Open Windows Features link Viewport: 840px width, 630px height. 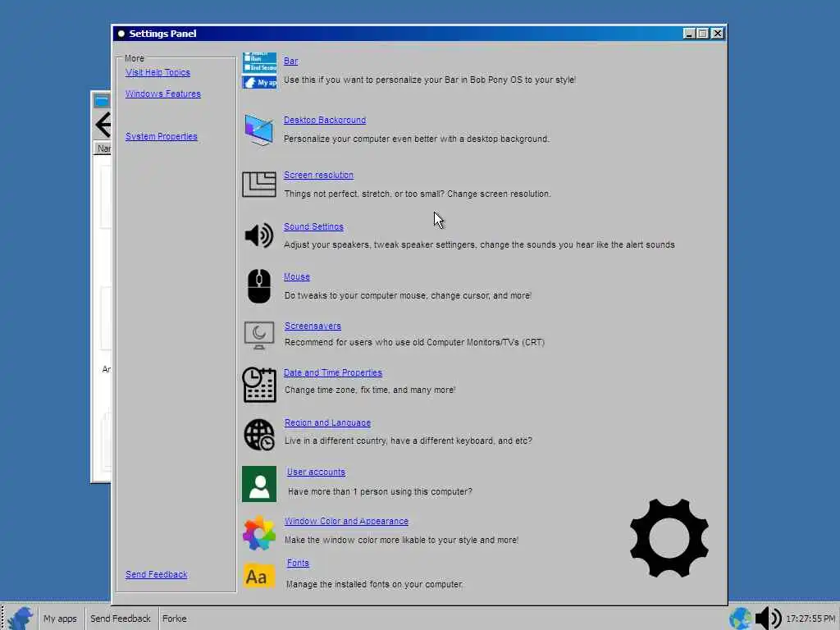point(163,94)
